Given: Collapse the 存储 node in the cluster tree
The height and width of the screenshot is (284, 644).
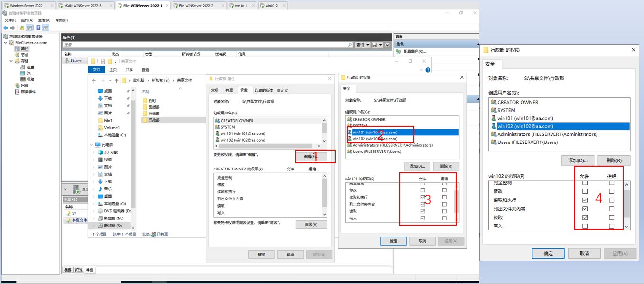Looking at the screenshot, I should [10, 60].
